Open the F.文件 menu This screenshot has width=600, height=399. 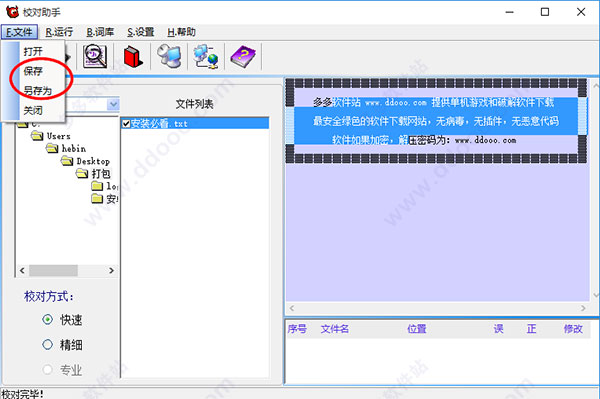19,32
